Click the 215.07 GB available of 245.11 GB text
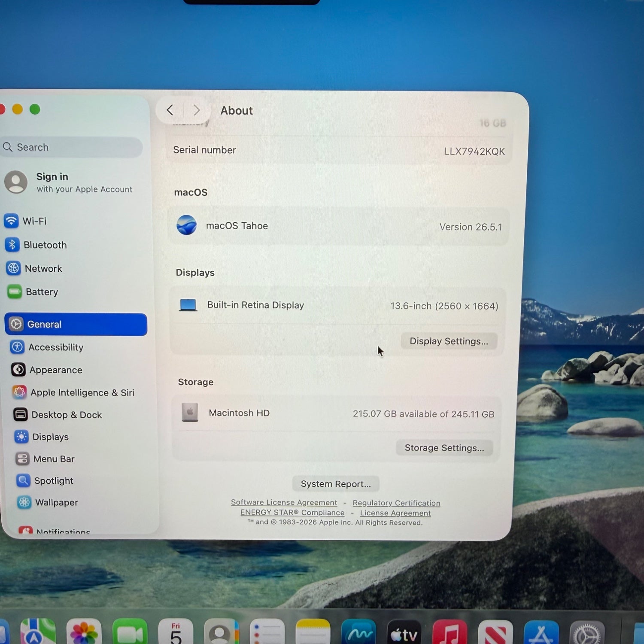644x644 pixels. pos(423,414)
